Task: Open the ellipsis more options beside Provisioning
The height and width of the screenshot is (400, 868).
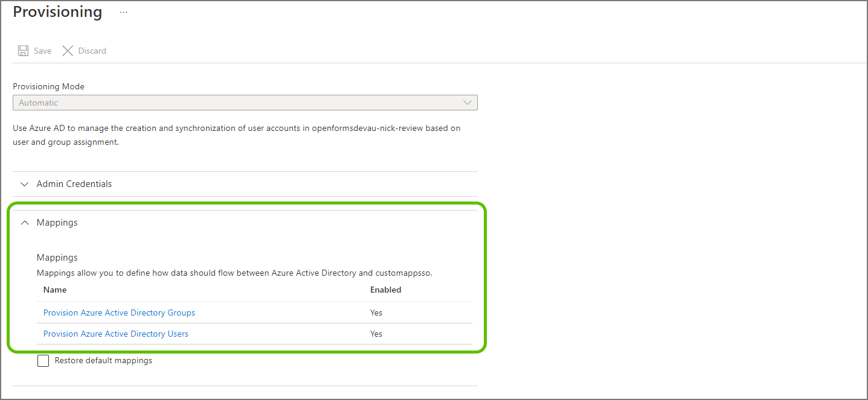Action: click(x=123, y=13)
